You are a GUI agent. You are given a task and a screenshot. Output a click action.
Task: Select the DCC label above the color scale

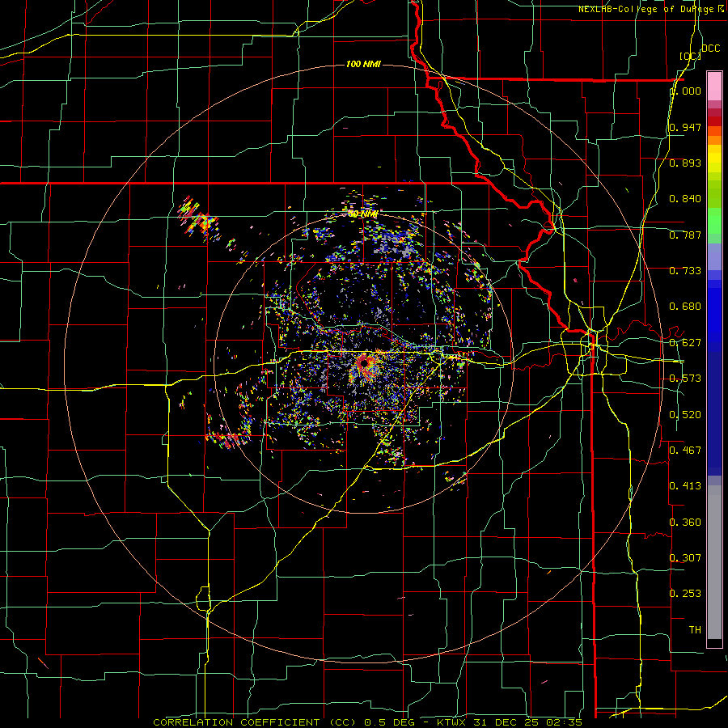point(710,49)
